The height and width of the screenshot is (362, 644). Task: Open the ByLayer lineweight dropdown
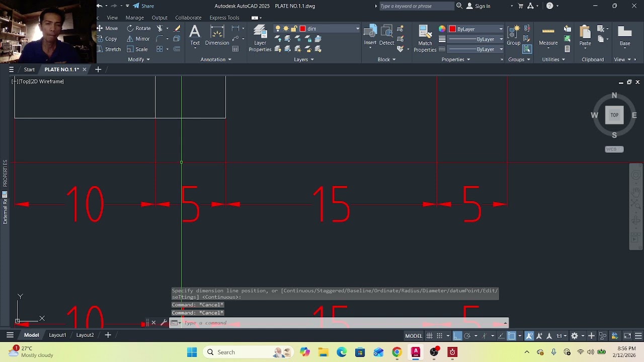475,39
